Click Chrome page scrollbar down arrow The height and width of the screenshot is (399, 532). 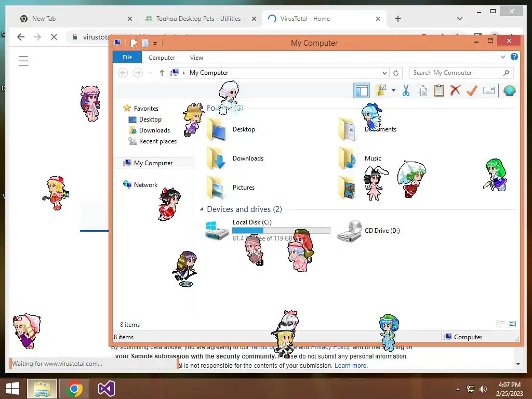(518, 364)
